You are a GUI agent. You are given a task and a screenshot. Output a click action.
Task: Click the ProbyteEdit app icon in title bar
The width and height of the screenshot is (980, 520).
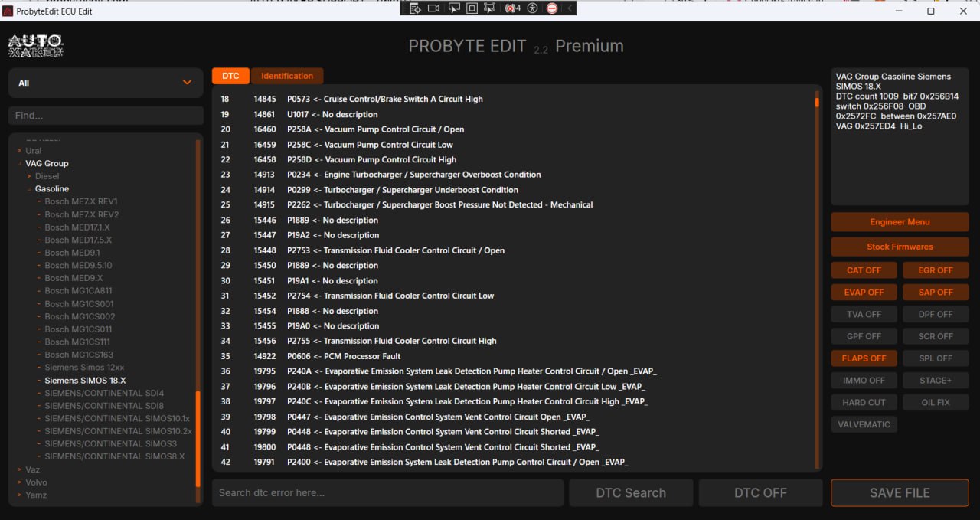8,11
